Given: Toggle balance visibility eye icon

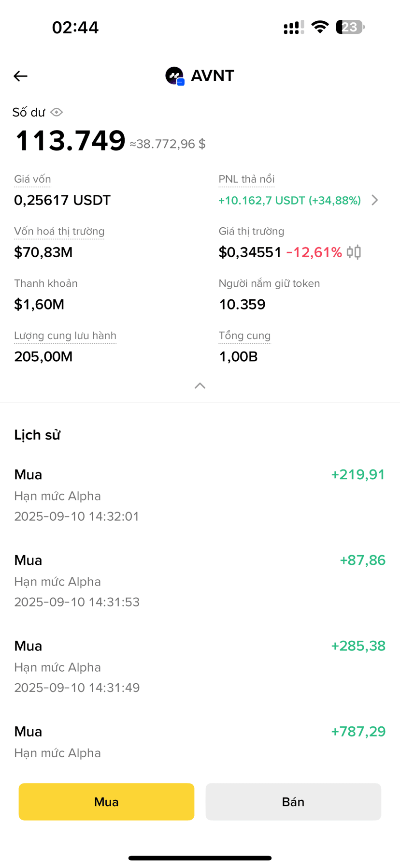Looking at the screenshot, I should tap(57, 112).
